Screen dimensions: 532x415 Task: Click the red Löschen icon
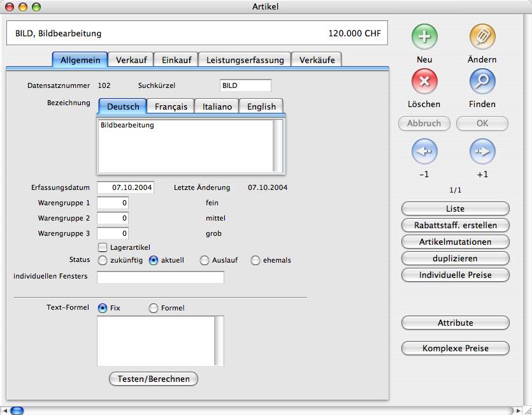coord(424,82)
